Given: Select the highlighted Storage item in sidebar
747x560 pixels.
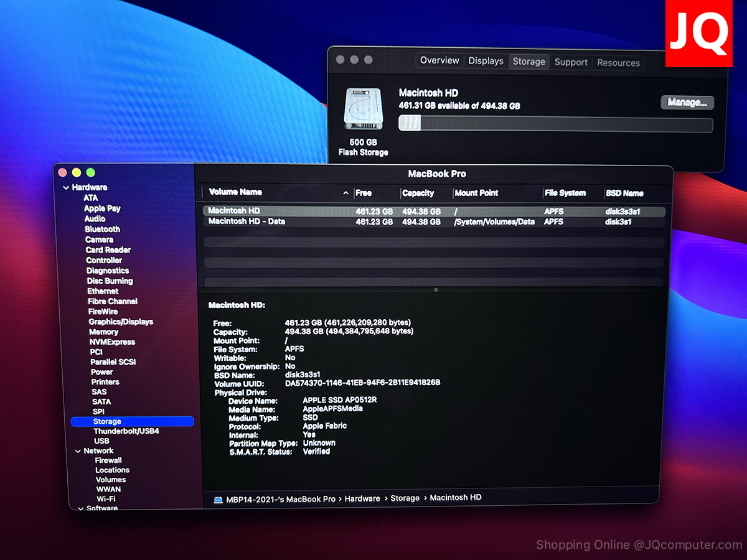Looking at the screenshot, I should (x=133, y=421).
